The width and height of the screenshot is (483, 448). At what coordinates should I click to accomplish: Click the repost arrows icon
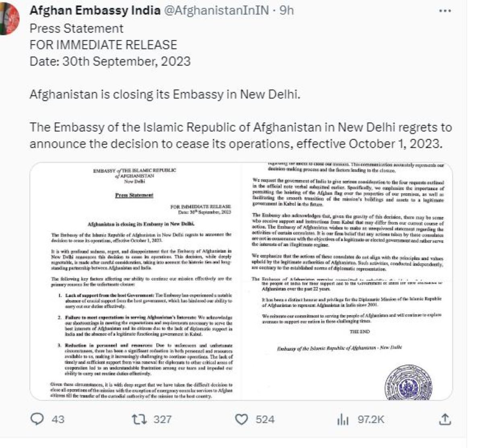point(139,419)
